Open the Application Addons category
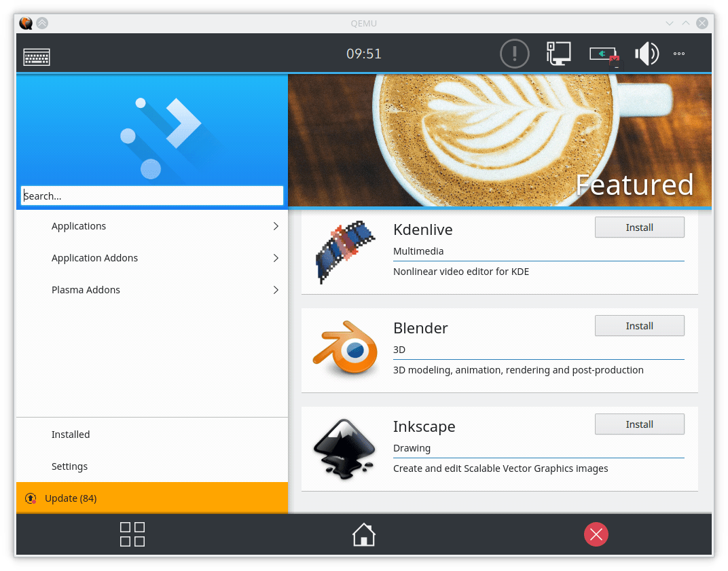Viewport: 728px width, 571px height. click(x=152, y=258)
